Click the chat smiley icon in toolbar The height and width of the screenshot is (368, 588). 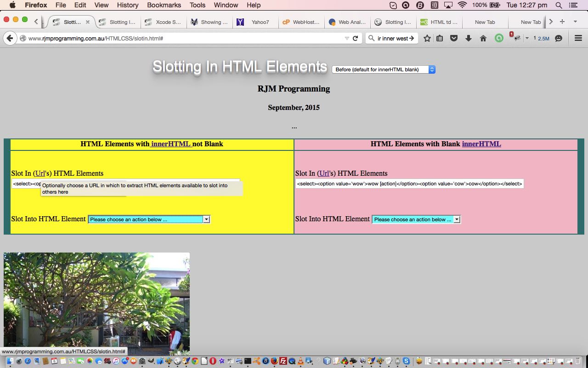tap(559, 38)
